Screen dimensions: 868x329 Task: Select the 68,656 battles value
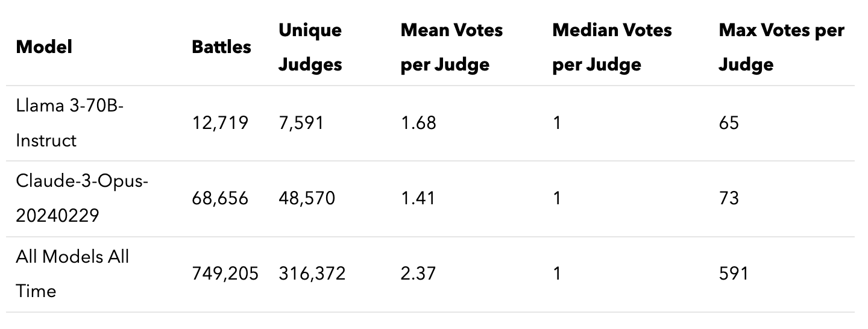point(220,199)
